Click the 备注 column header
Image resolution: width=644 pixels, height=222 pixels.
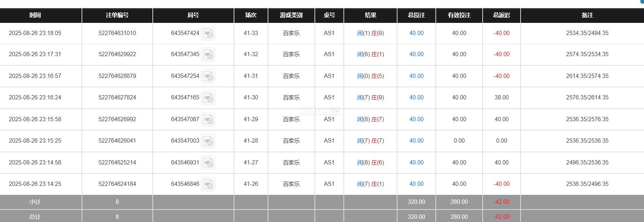click(x=588, y=15)
